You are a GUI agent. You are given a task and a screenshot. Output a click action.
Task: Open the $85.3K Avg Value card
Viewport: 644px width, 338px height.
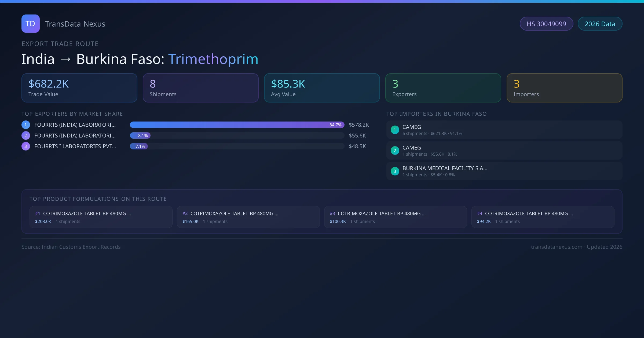tap(322, 88)
